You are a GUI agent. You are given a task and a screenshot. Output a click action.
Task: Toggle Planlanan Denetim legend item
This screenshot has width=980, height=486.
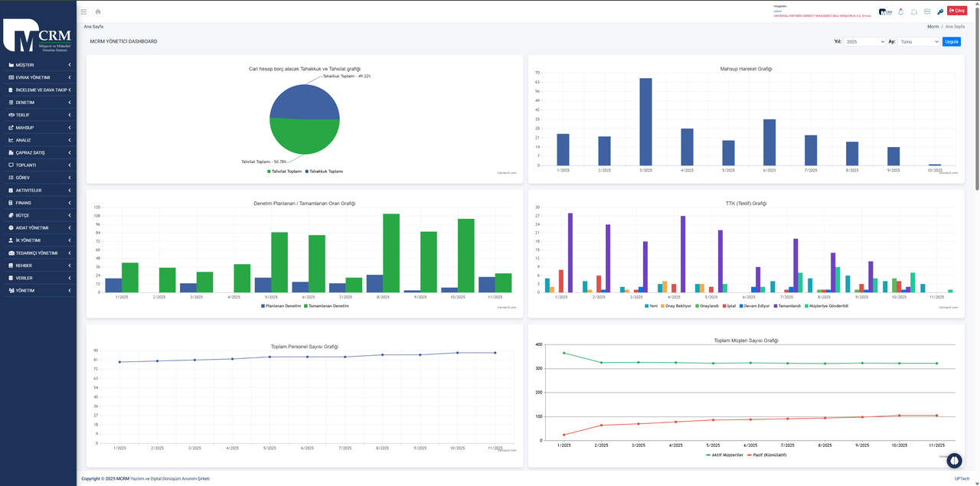(280, 305)
